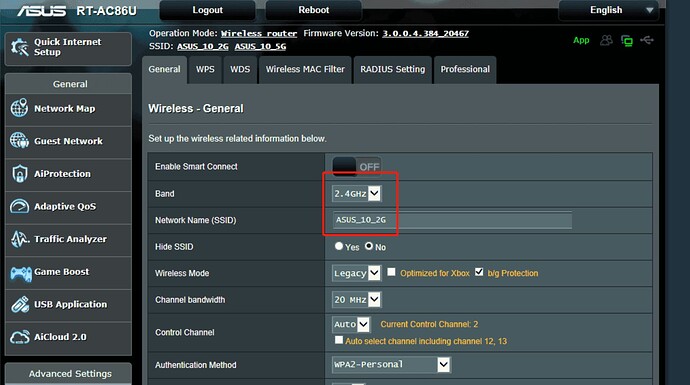Click the Network Name (SSID) input field

452,220
